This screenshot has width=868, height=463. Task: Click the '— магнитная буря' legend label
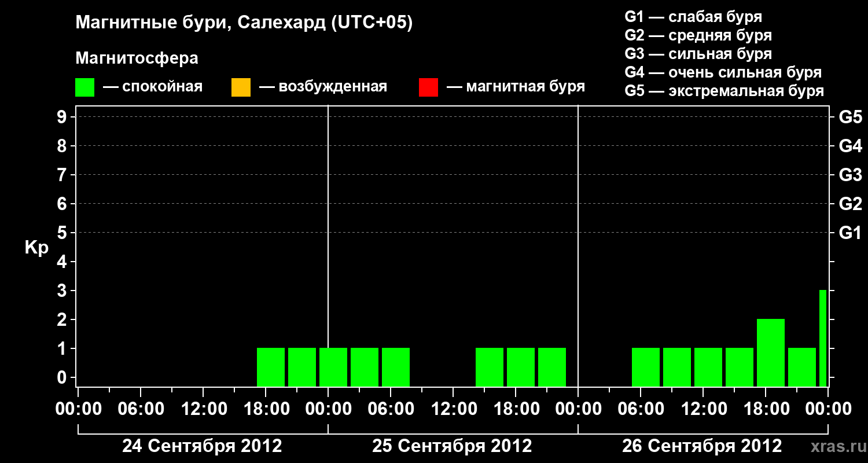[516, 87]
